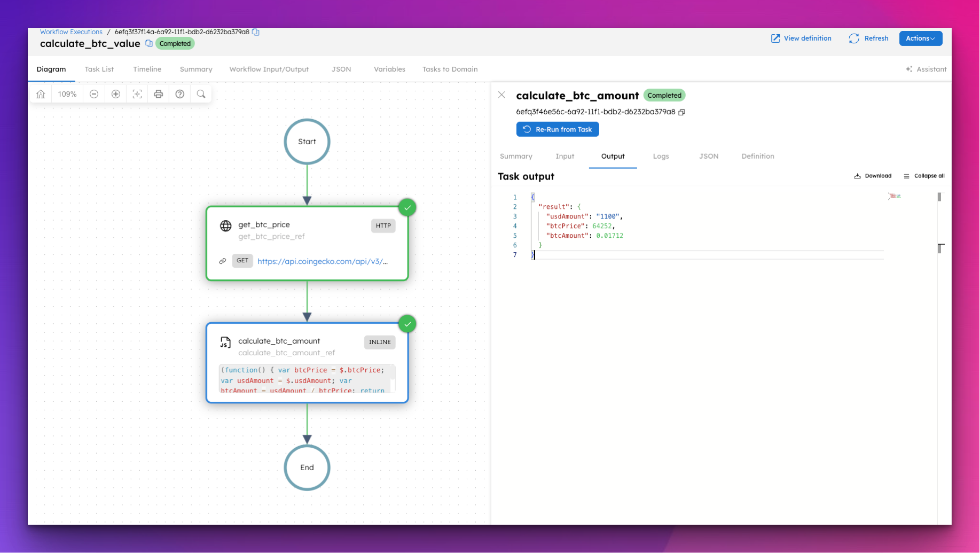This screenshot has width=980, height=553.
Task: Open the workflow Summary tab
Action: (196, 69)
